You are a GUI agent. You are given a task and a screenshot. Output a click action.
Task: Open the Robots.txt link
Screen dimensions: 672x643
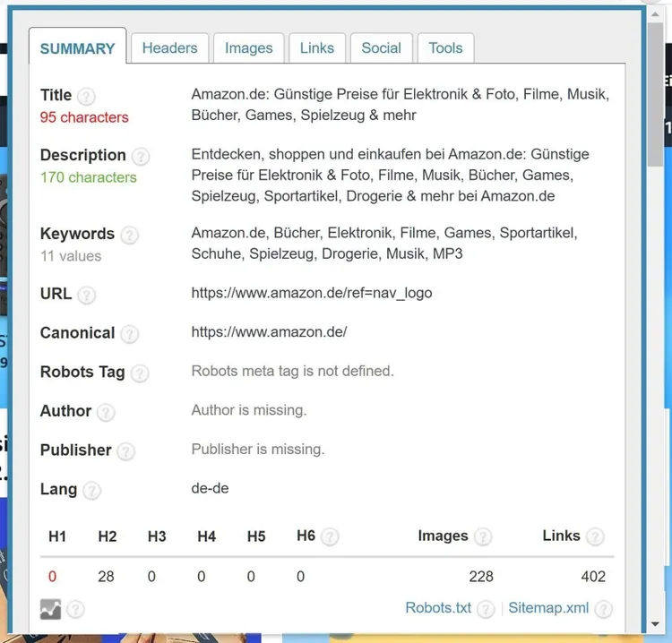pos(438,608)
